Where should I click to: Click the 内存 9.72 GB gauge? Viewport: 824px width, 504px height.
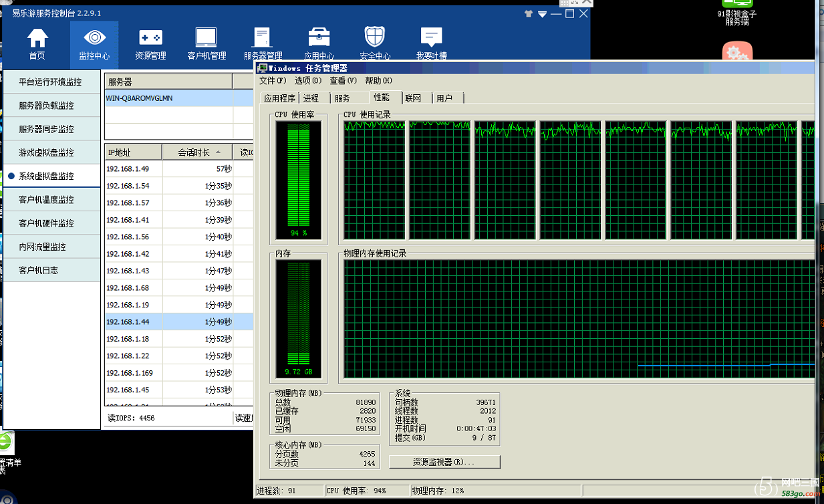click(298, 320)
